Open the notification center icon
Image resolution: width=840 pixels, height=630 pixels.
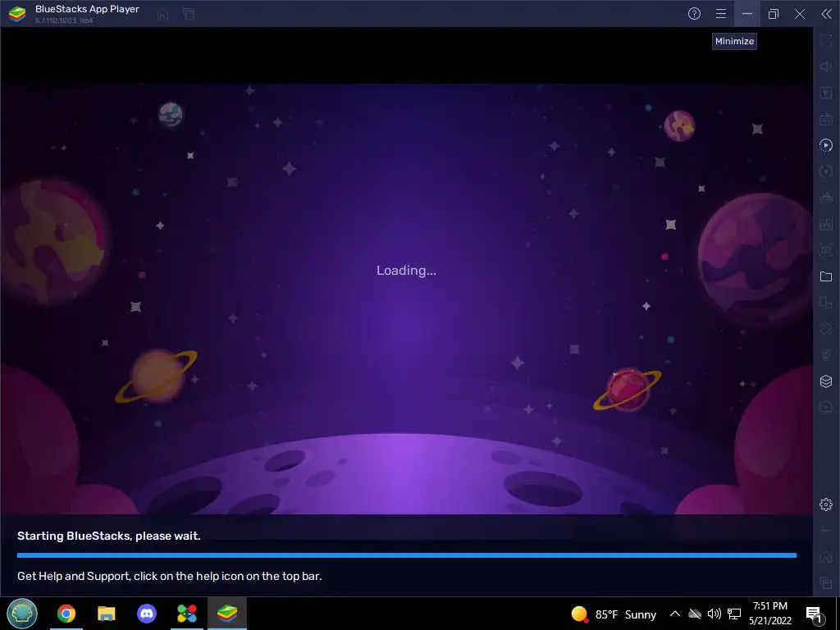click(815, 614)
